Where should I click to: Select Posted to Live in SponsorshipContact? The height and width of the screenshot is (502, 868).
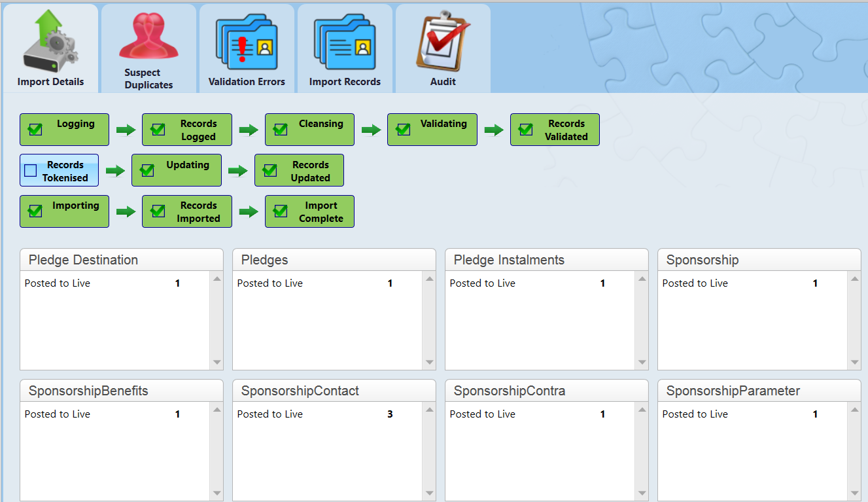270,414
